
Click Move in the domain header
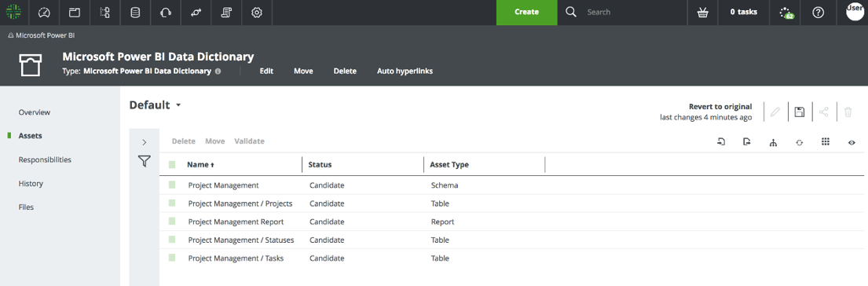303,71
